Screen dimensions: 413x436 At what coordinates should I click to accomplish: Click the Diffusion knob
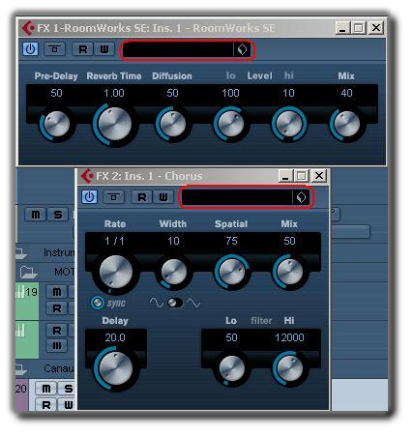[x=173, y=124]
